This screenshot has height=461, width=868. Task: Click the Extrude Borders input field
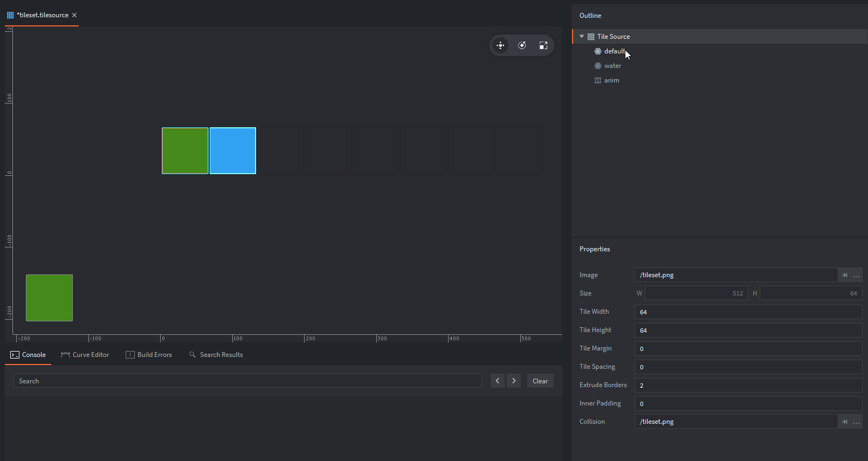click(748, 385)
